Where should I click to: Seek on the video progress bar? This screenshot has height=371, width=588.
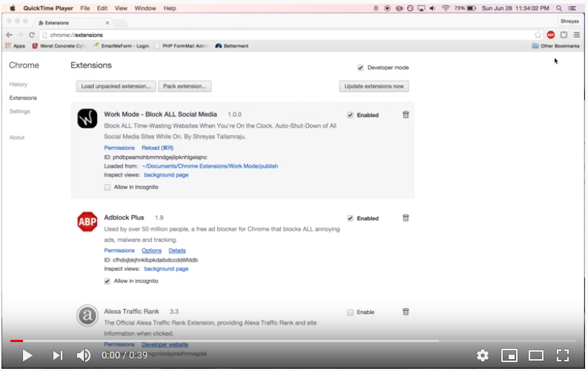point(293,341)
